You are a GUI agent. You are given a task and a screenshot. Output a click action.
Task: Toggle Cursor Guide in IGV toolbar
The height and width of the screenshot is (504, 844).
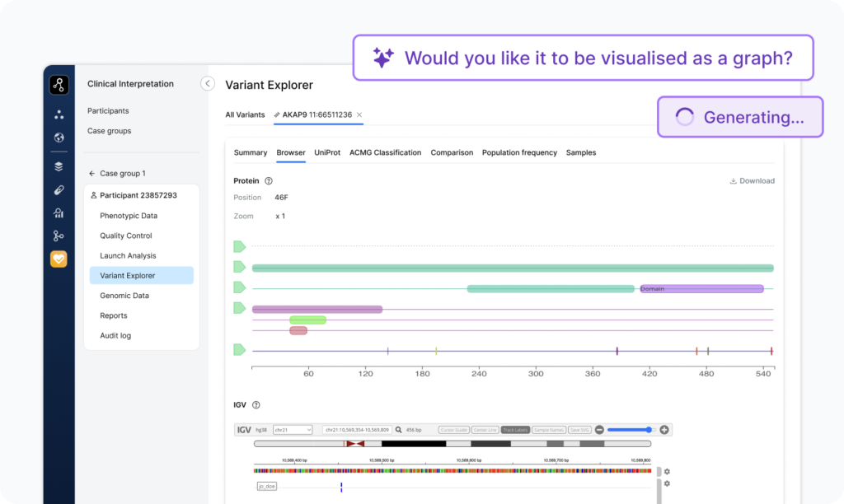coord(453,430)
